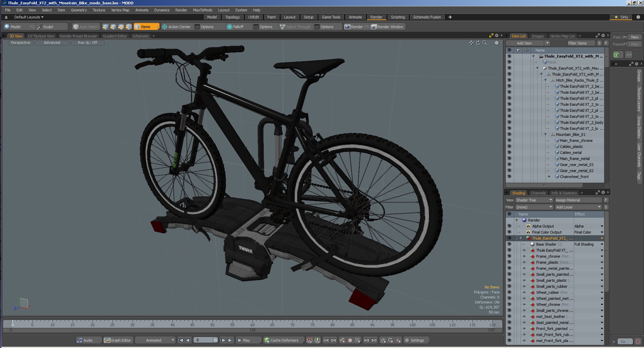The height and width of the screenshot is (348, 644).
Task: Select the Polygons selection mode cube icon
Action: coord(121,27)
